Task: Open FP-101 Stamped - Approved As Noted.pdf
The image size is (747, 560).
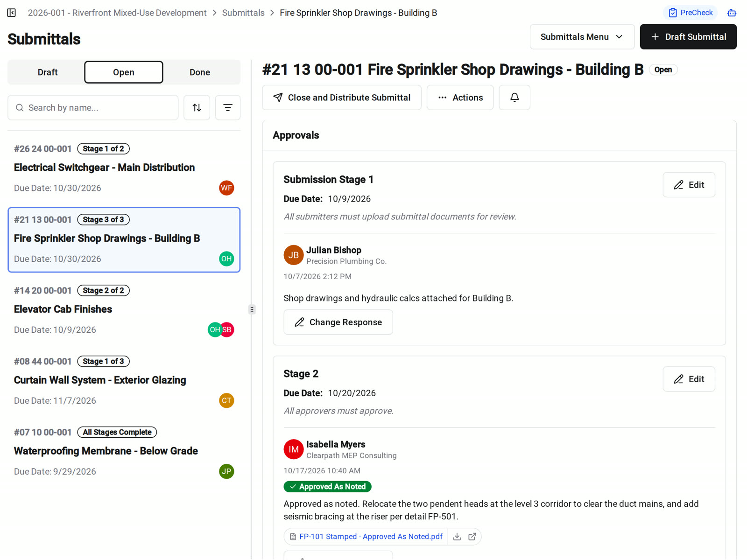Action: [371, 537]
